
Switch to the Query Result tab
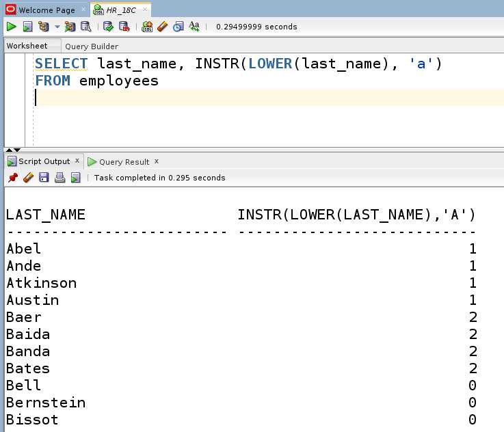click(123, 162)
